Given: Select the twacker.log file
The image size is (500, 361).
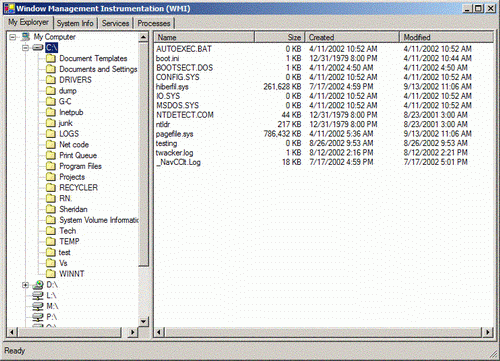Looking at the screenshot, I should (x=174, y=153).
